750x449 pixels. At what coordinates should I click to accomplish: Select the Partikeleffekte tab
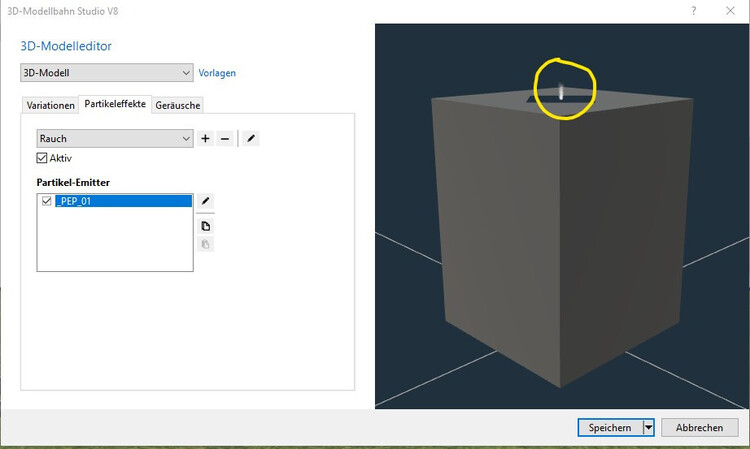115,104
